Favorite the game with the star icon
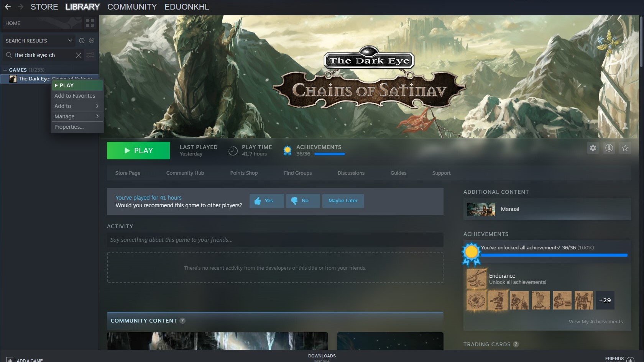Image resolution: width=644 pixels, height=362 pixels. click(625, 148)
